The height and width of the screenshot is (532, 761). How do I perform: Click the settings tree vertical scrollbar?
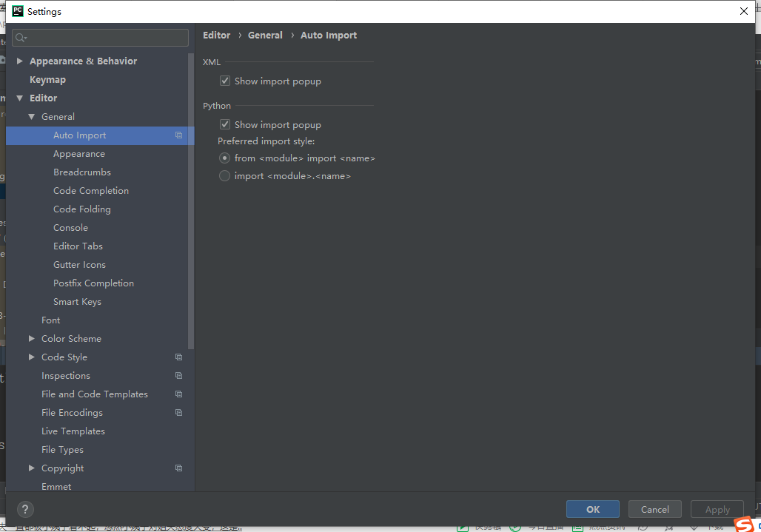click(x=191, y=201)
